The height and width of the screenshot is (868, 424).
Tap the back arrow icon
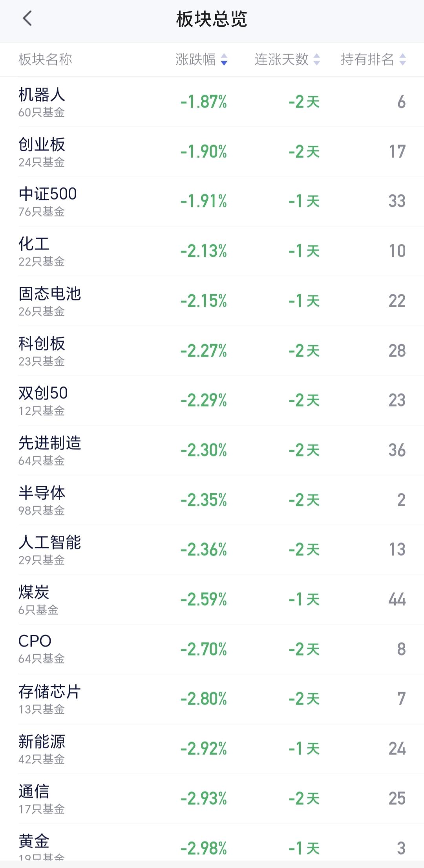coord(27,18)
